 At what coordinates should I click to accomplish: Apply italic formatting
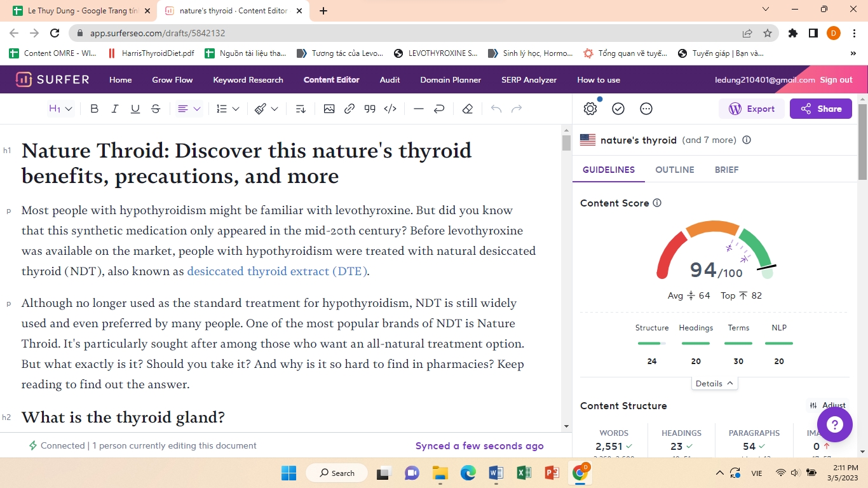click(115, 109)
